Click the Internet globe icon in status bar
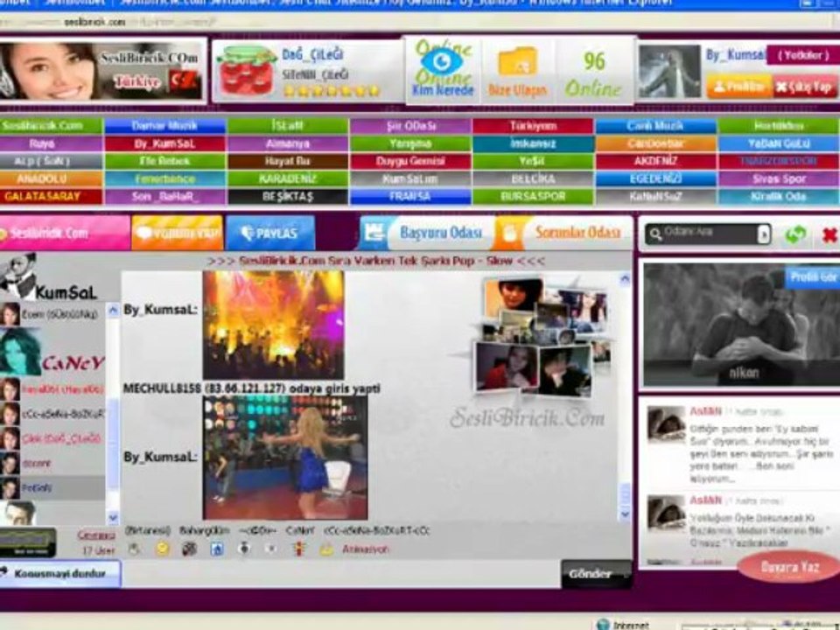This screenshot has width=840, height=630. [603, 624]
